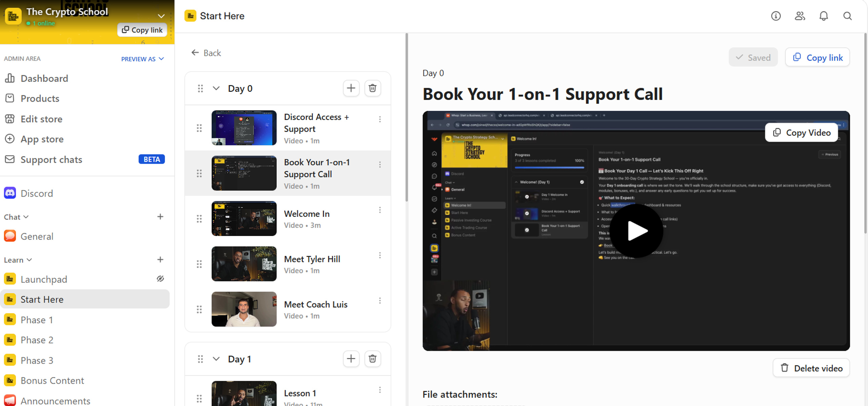
Task: Click drag handle of Day 0 section
Action: (200, 88)
